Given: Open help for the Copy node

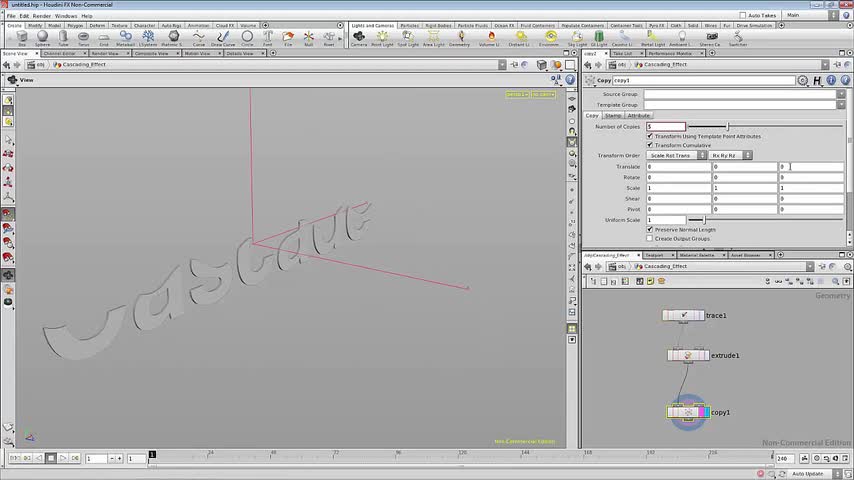Looking at the screenshot, I should (x=845, y=80).
